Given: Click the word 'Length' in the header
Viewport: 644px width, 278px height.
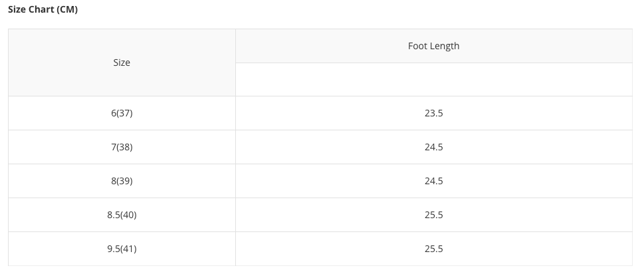Looking at the screenshot, I should point(444,46).
